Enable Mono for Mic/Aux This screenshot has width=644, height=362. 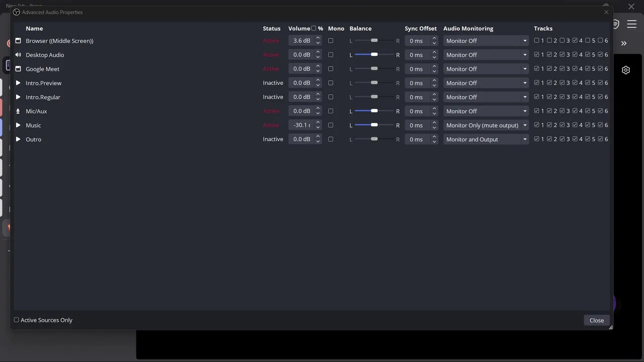(x=331, y=111)
